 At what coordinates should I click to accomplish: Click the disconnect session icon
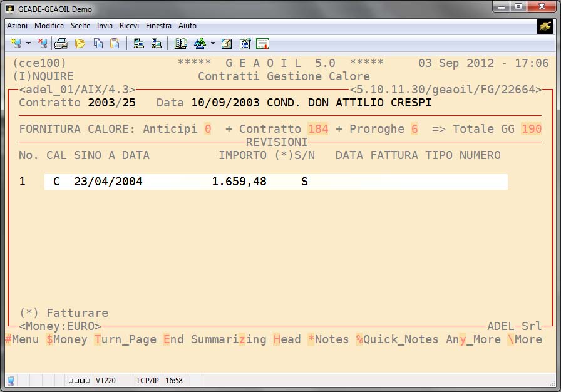pos(42,44)
